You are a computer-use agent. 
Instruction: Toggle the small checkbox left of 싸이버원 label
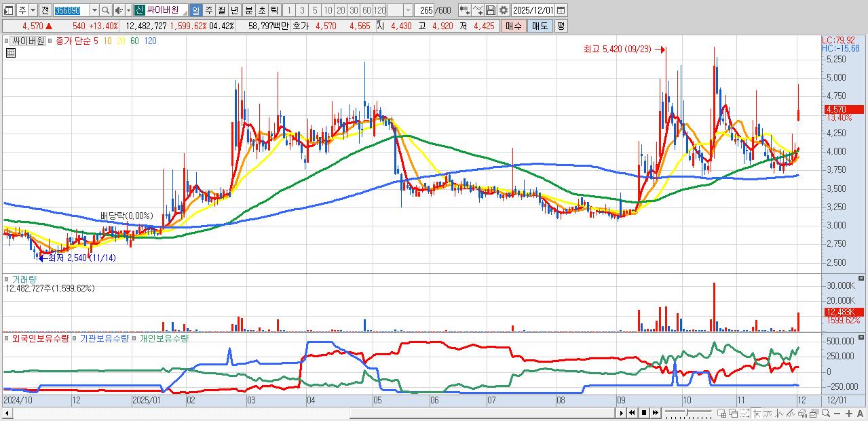coord(7,41)
